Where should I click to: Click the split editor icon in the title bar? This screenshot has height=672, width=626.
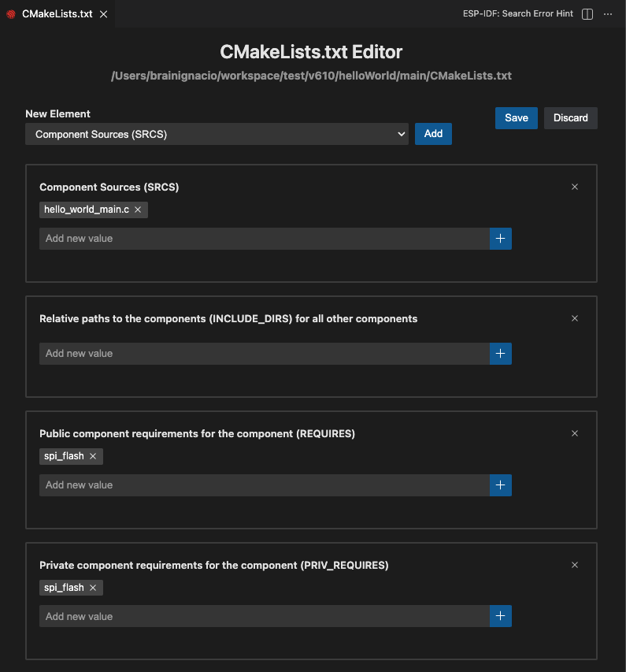587,13
